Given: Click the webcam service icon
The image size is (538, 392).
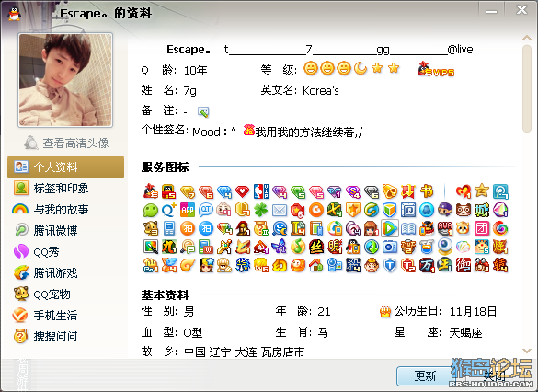Looking at the screenshot, I should 445,247.
